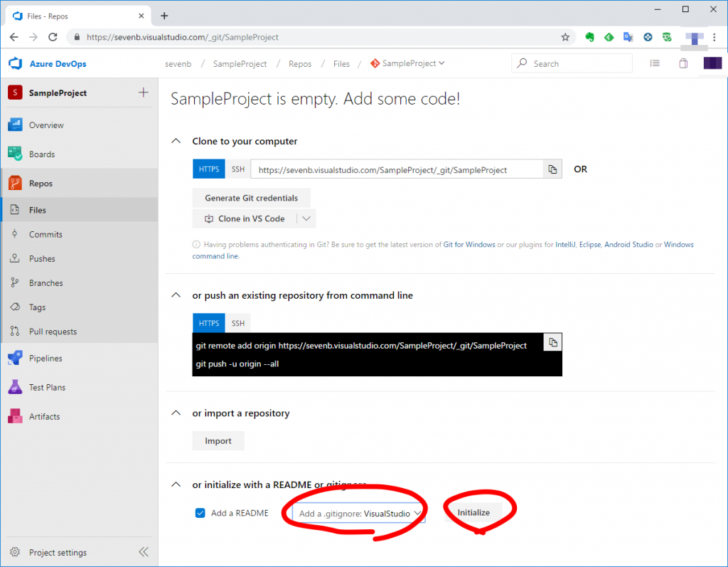728x567 pixels.
Task: Open Commits in the Repos menu
Action: click(x=80, y=234)
